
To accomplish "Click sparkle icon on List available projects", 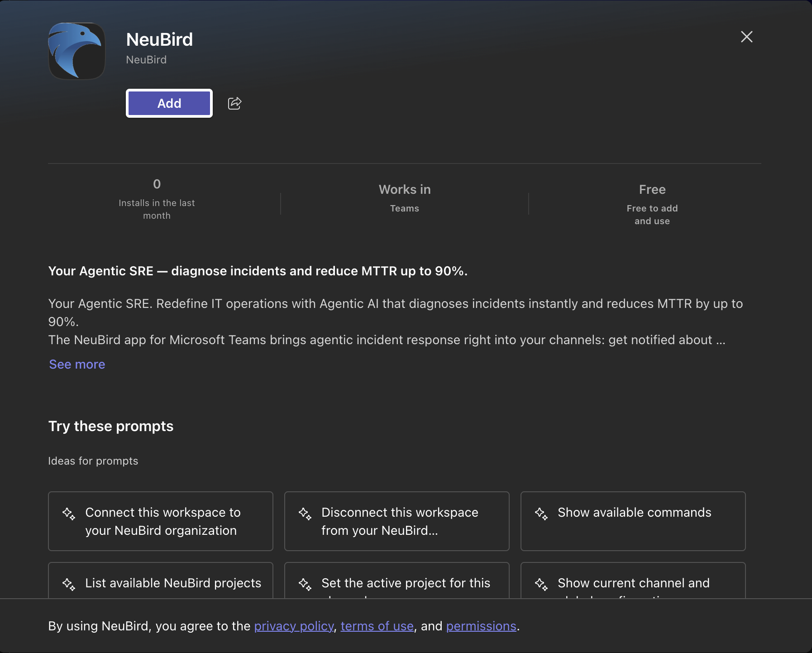I will click(x=69, y=584).
